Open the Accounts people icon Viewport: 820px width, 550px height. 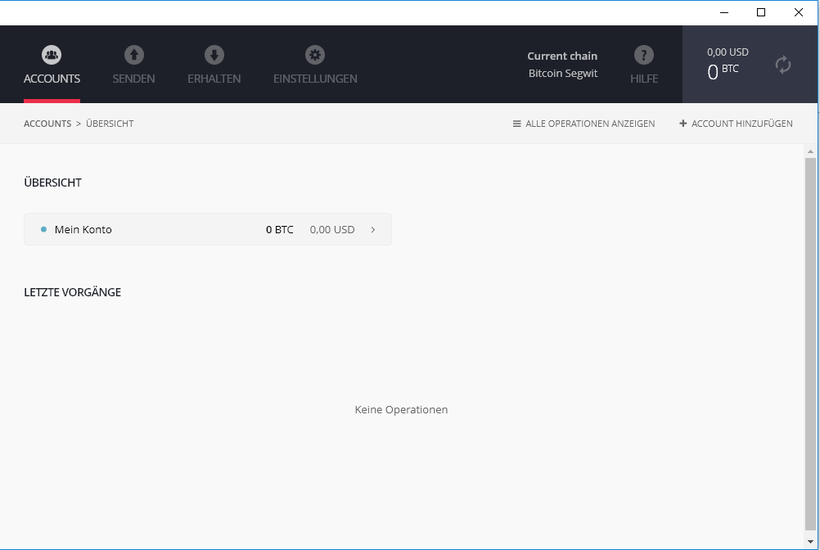click(x=51, y=55)
